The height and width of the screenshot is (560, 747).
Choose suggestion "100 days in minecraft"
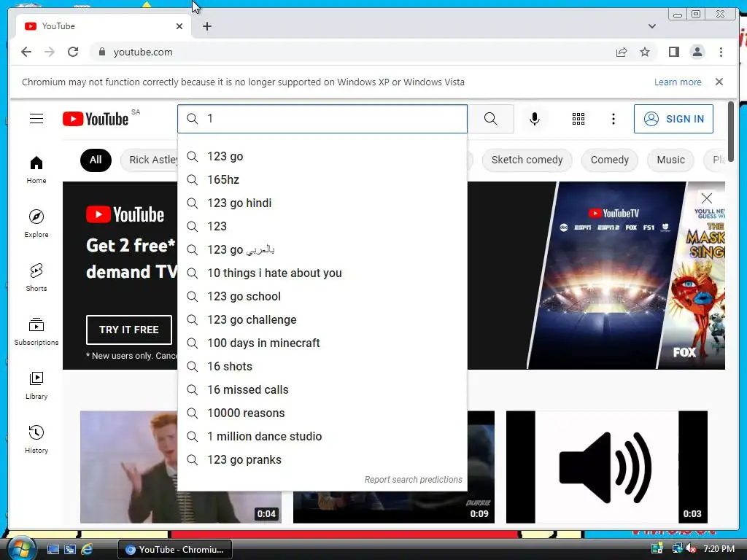point(322,343)
